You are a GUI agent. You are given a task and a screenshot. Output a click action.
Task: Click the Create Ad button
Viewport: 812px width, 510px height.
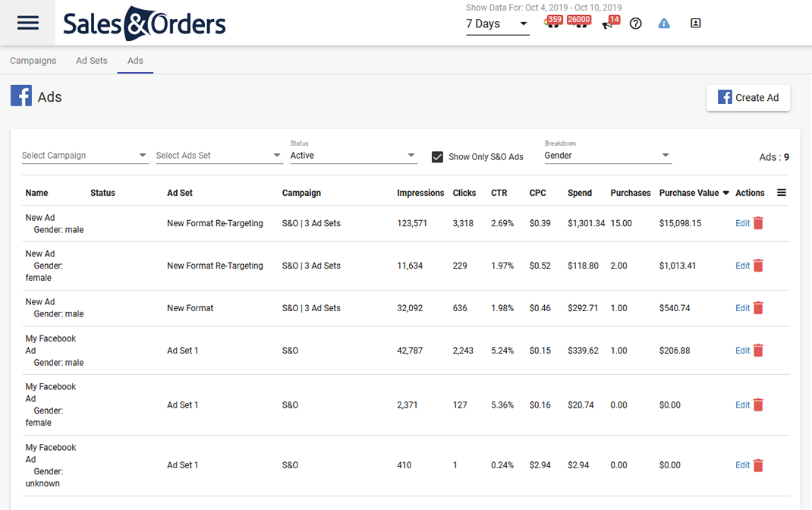(x=748, y=97)
